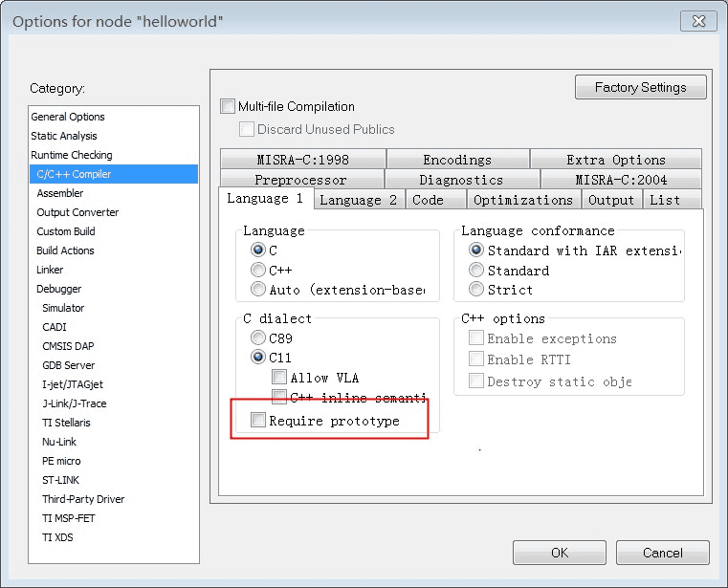Select the Debugger category
The width and height of the screenshot is (728, 588).
pyautogui.click(x=59, y=289)
